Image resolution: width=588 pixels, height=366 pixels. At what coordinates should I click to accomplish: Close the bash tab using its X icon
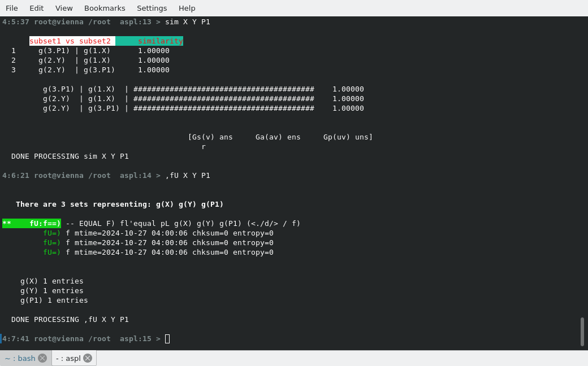coord(42,358)
